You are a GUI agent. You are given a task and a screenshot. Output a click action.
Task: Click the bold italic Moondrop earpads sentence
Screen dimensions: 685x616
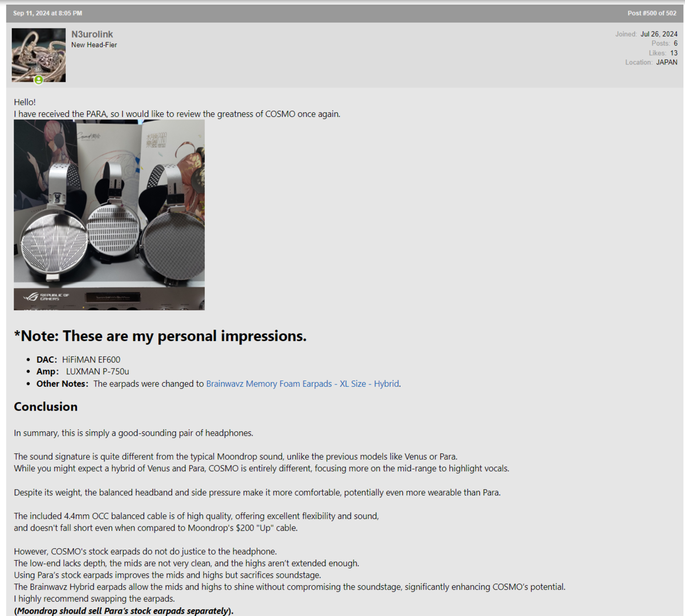124,611
